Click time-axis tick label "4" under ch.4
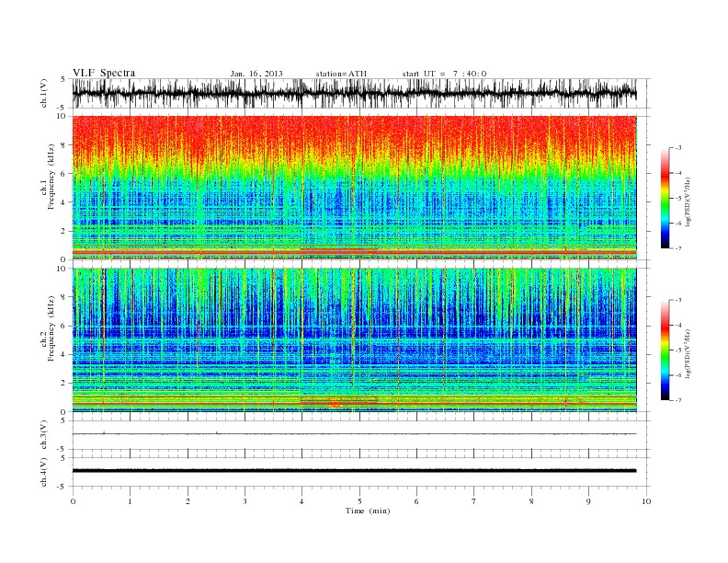The image size is (728, 563). pyautogui.click(x=302, y=501)
